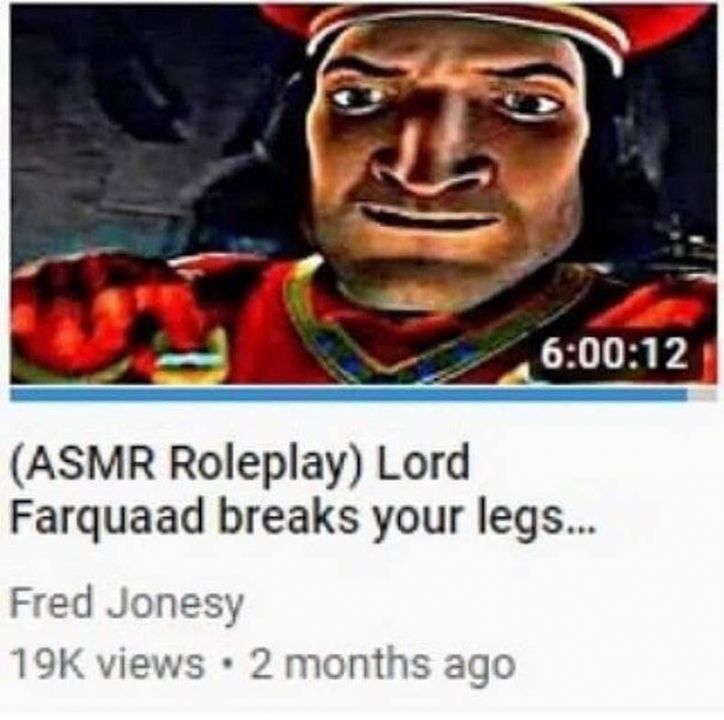Click the dot separator after '19K views'

226,665
